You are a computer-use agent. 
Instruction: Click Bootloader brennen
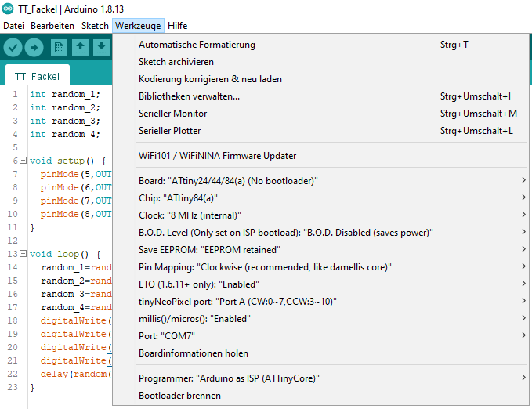pos(320,396)
